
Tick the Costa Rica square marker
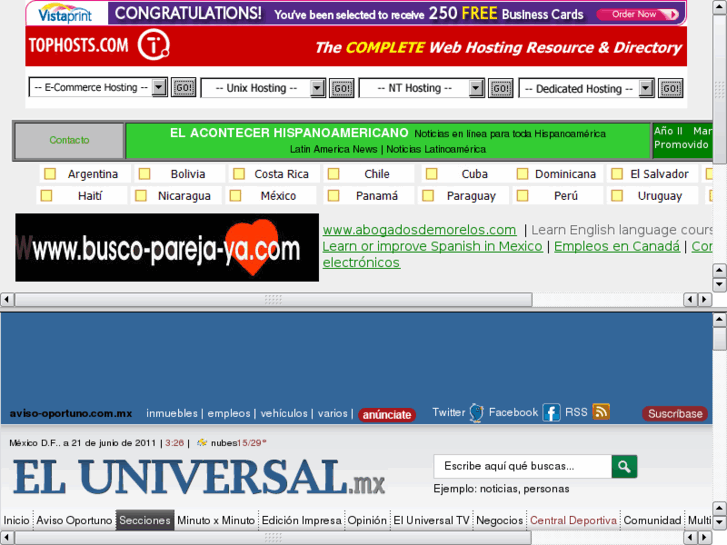pyautogui.click(x=239, y=174)
